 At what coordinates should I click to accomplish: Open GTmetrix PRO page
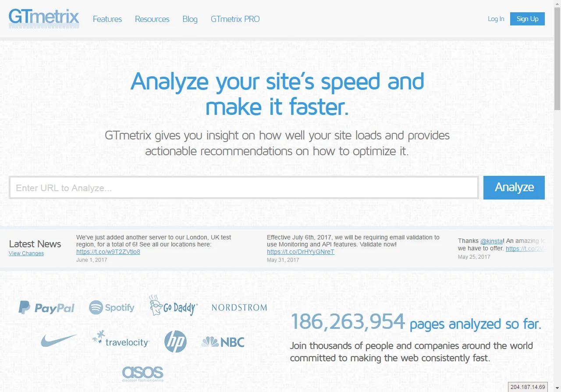click(x=235, y=19)
